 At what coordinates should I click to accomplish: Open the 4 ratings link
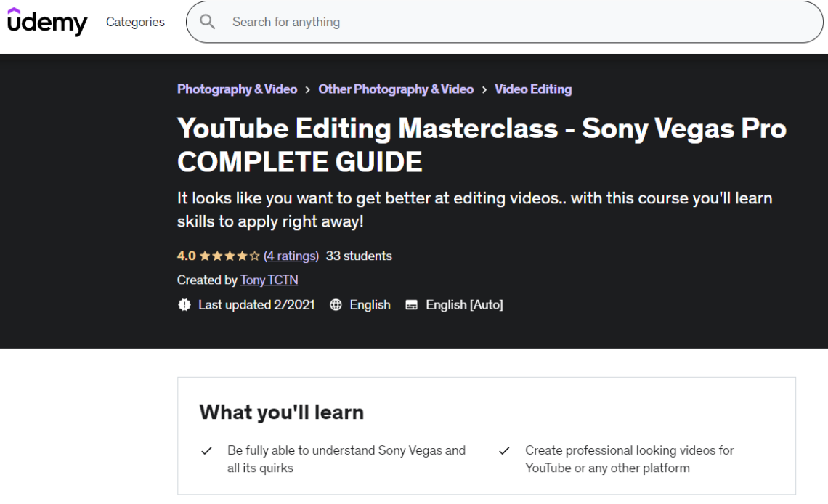290,256
